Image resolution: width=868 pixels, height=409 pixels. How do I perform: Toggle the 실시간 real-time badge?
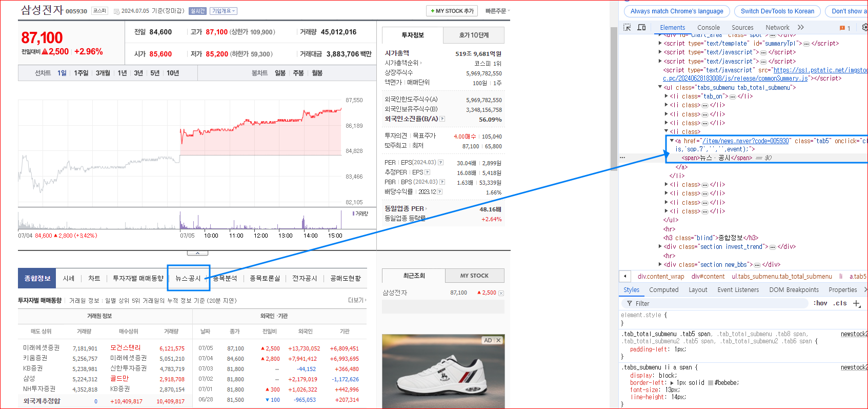tap(197, 11)
